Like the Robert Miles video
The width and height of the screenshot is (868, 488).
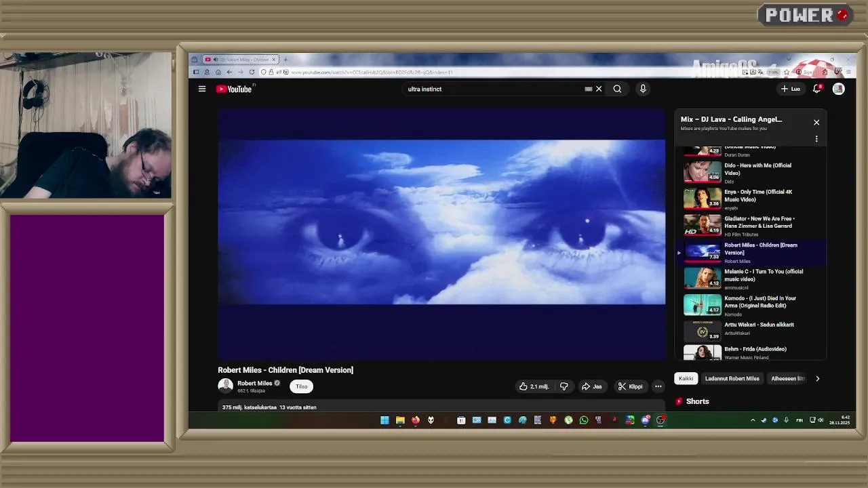point(534,386)
